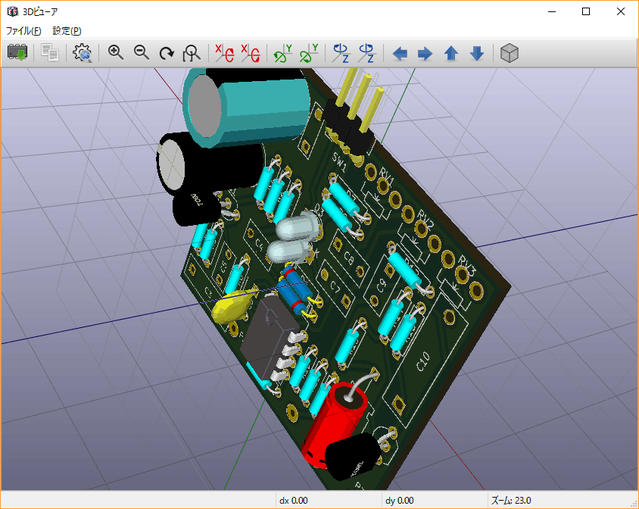639x509 pixels.
Task: Click the grey DIP IC chip
Action: pyautogui.click(x=269, y=338)
